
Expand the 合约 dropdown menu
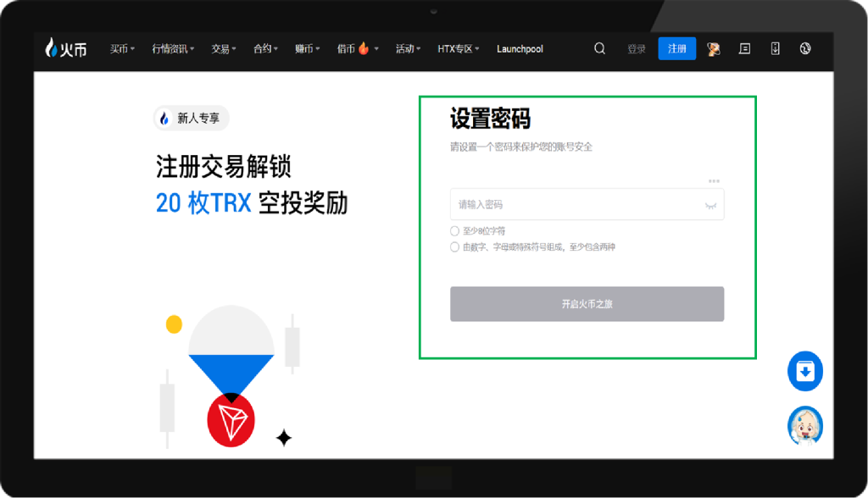point(265,49)
